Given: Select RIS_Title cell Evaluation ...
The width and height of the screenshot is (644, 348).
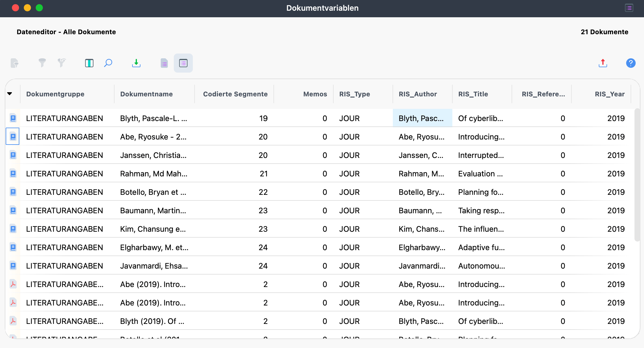Looking at the screenshot, I should 482,173.
